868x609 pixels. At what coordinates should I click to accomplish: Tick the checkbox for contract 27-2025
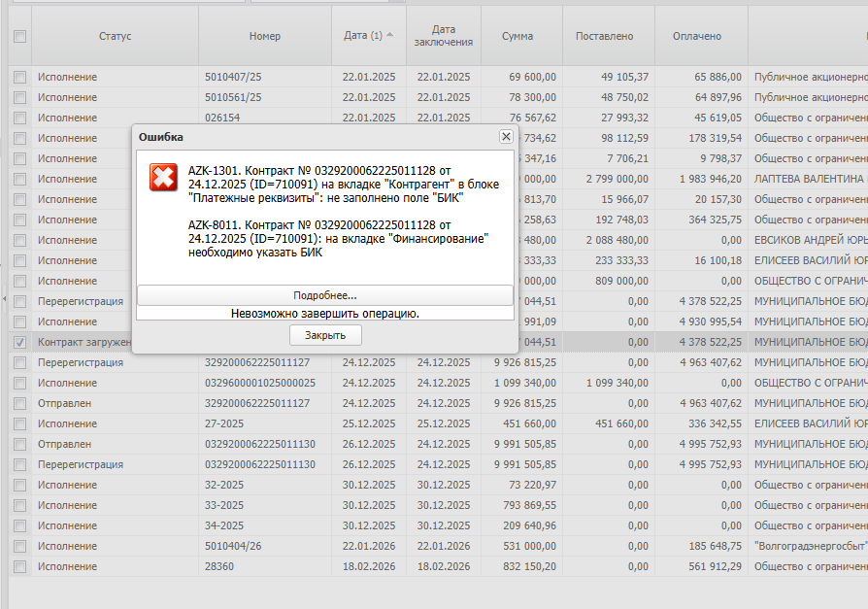(x=20, y=423)
